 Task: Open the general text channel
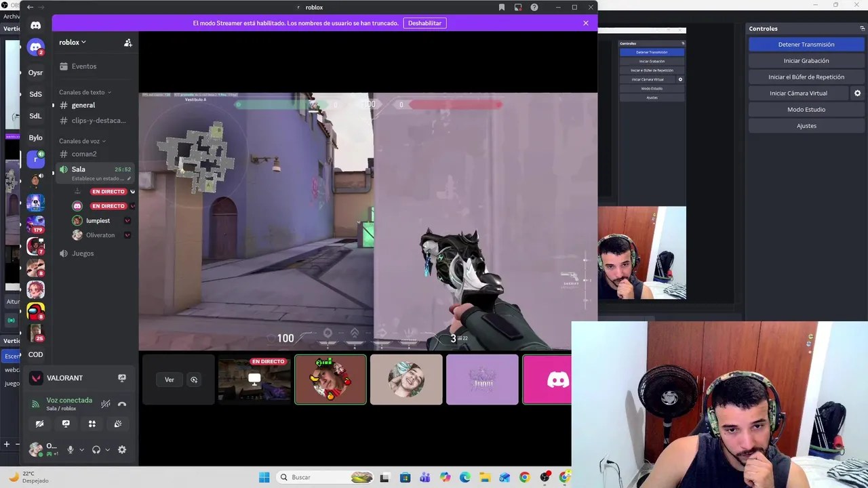coord(83,105)
